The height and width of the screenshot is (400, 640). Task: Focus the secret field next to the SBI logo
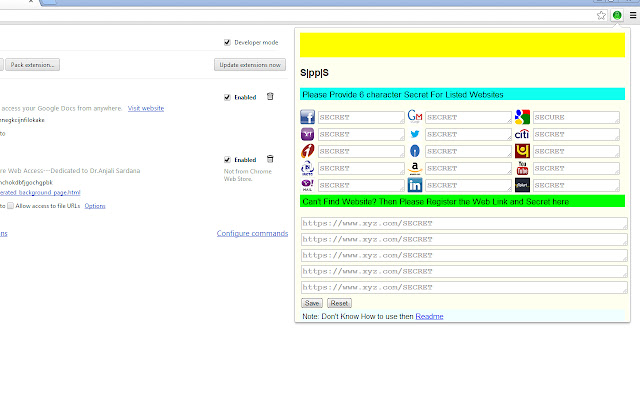[469, 151]
